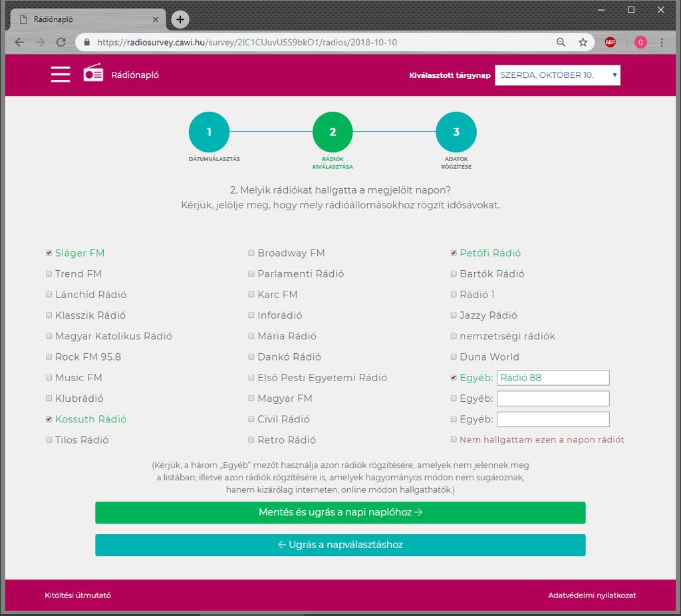Viewport: 681px width, 616px height.
Task: Open the Kiválasztott tárgynap date dropdown
Action: [558, 75]
